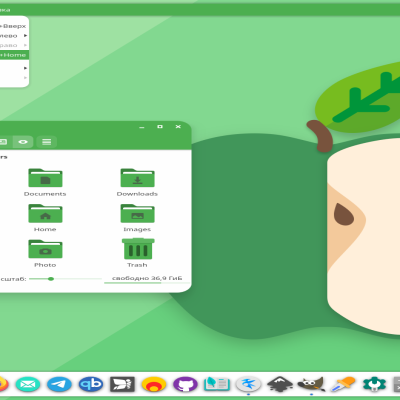Expand black submenu arrow under the Home entry
400x400 pixels.
(25, 68)
